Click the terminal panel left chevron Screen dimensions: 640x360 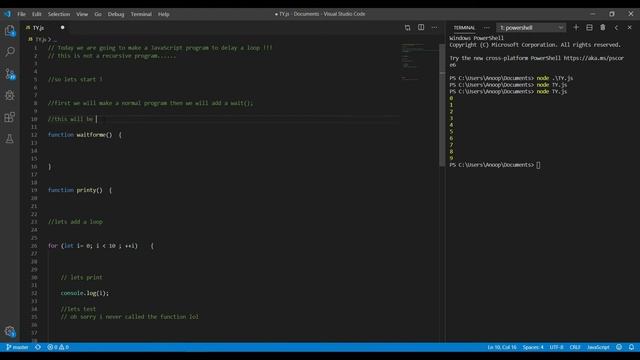point(616,27)
